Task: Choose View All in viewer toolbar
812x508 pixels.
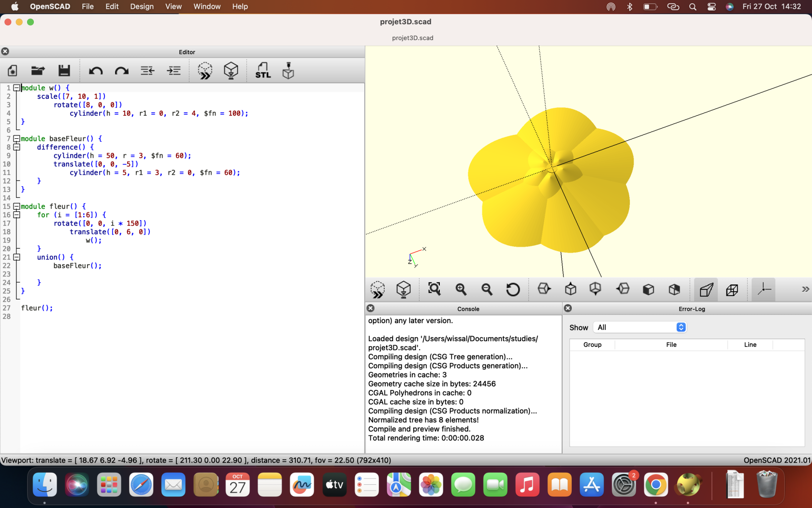Action: click(x=435, y=289)
